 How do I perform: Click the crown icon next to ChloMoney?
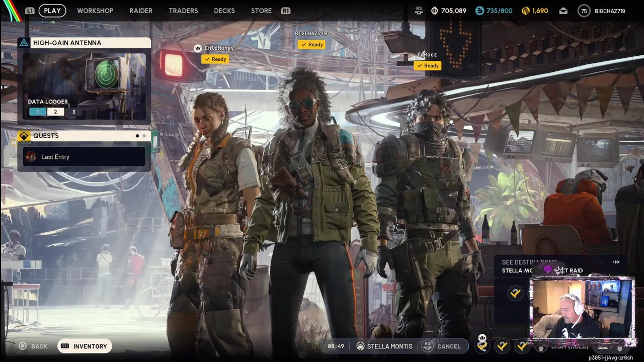click(x=198, y=48)
